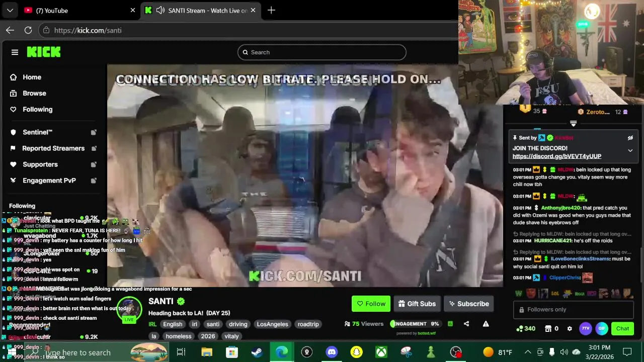Follow the SANTI channel
The height and width of the screenshot is (362, 644).
tap(371, 304)
